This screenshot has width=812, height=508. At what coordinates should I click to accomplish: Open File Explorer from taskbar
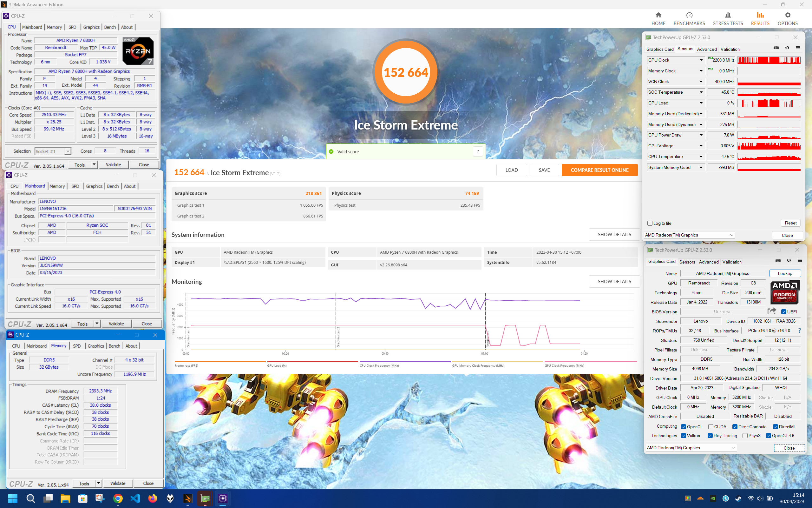tap(65, 498)
